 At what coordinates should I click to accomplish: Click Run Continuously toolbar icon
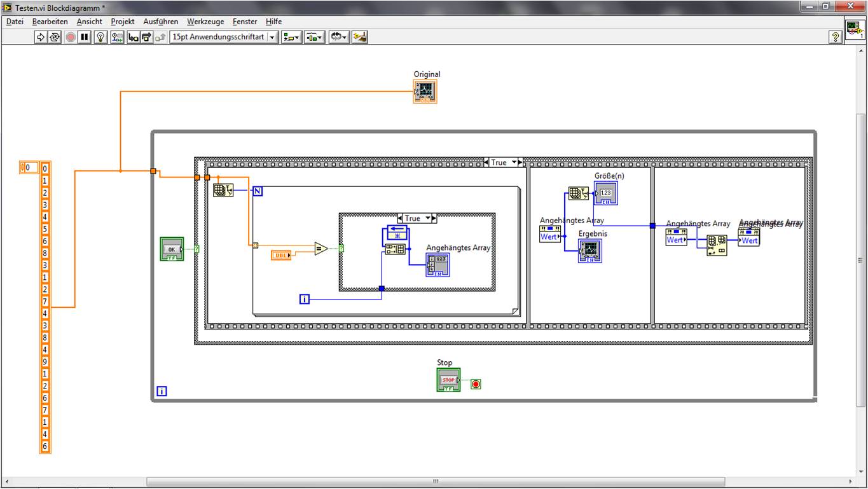tap(55, 38)
